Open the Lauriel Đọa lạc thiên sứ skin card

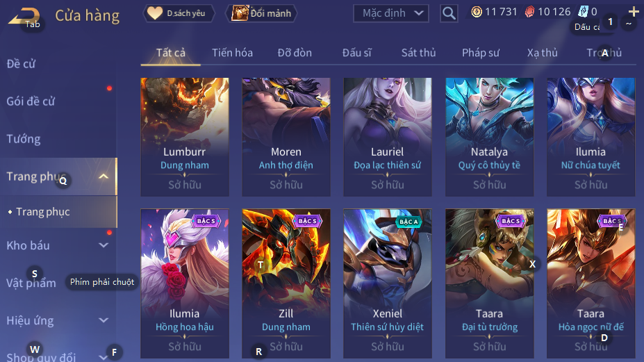pos(388,137)
